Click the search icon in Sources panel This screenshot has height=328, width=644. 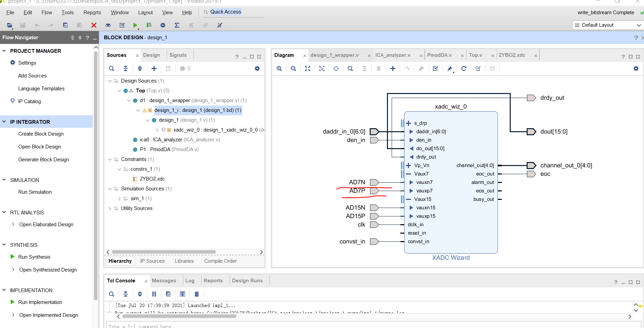(x=111, y=68)
